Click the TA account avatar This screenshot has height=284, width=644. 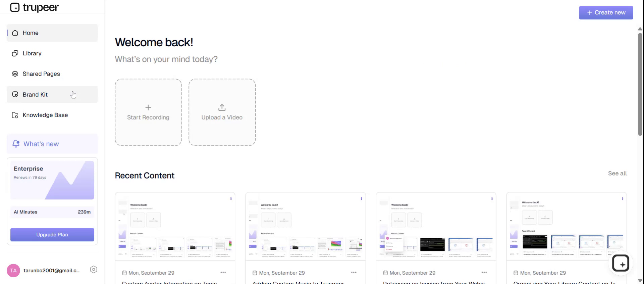[x=13, y=271]
